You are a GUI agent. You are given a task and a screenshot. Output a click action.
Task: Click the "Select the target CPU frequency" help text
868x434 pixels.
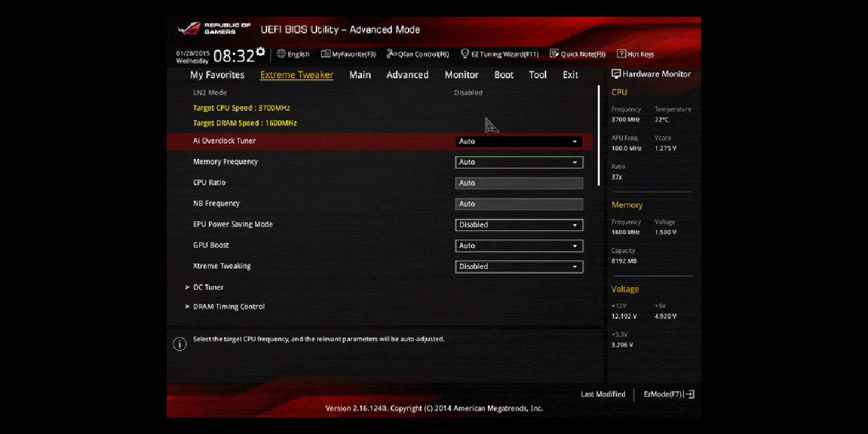[x=318, y=339]
